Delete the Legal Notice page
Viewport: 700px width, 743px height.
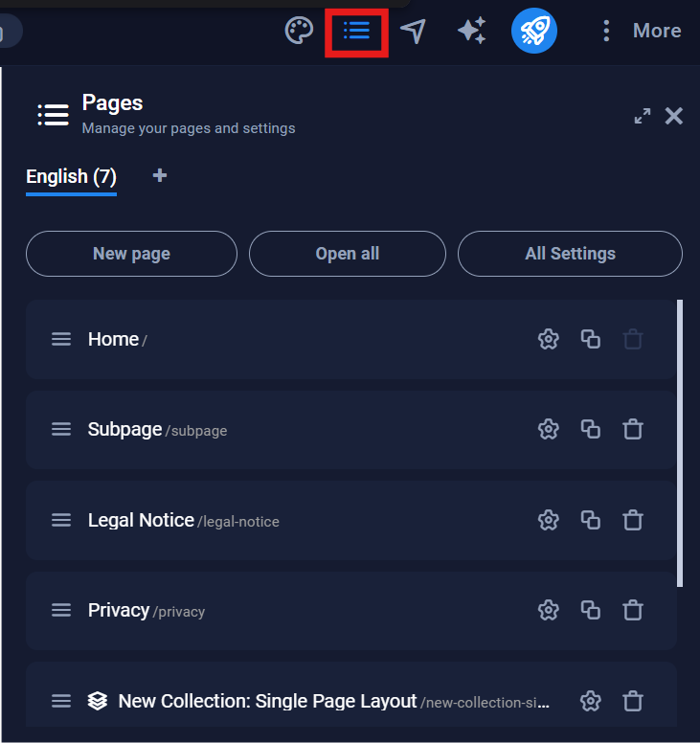633,520
